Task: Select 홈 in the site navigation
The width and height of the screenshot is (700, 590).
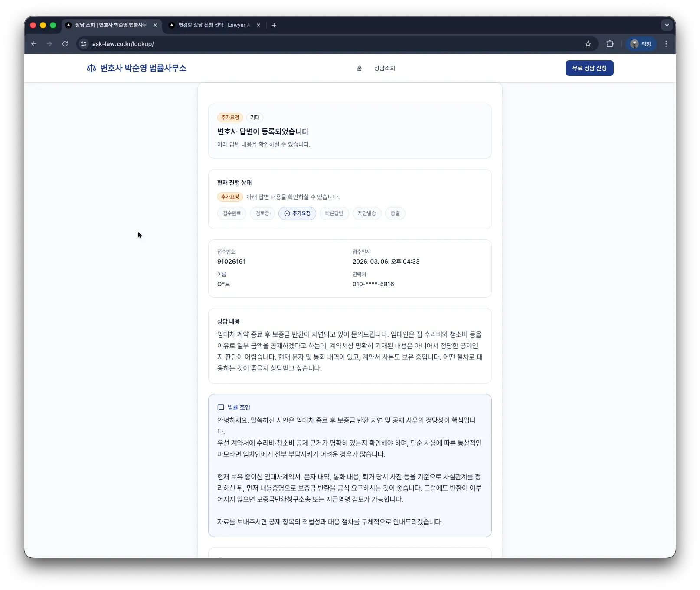Action: (359, 68)
